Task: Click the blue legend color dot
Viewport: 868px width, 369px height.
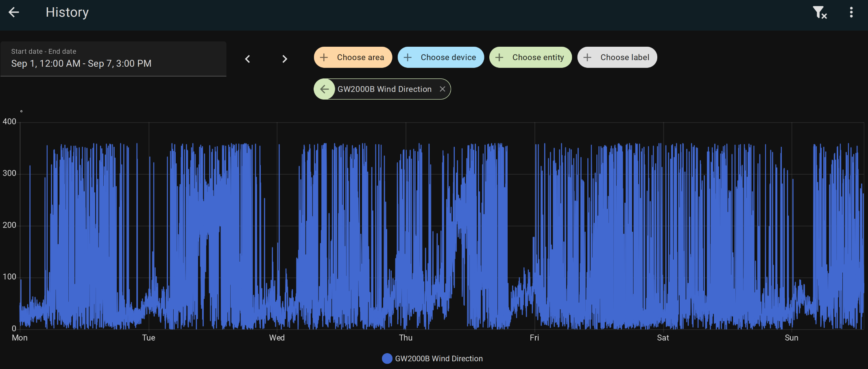Action: (x=387, y=358)
